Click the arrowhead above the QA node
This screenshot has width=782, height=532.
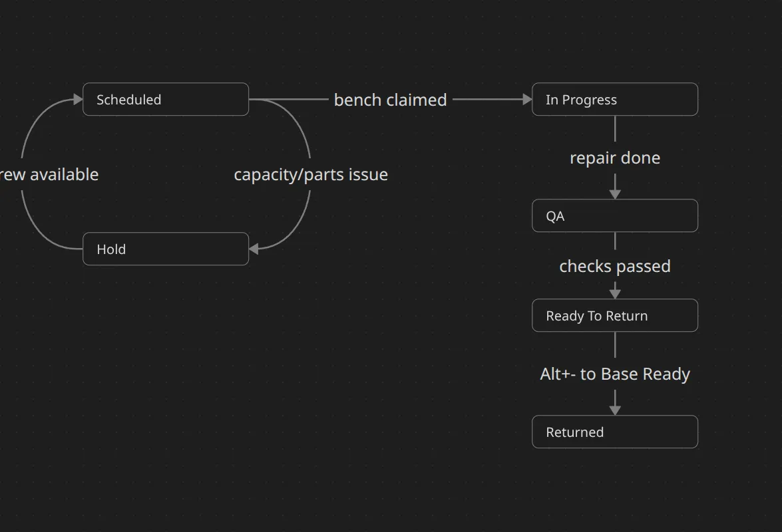(x=615, y=194)
